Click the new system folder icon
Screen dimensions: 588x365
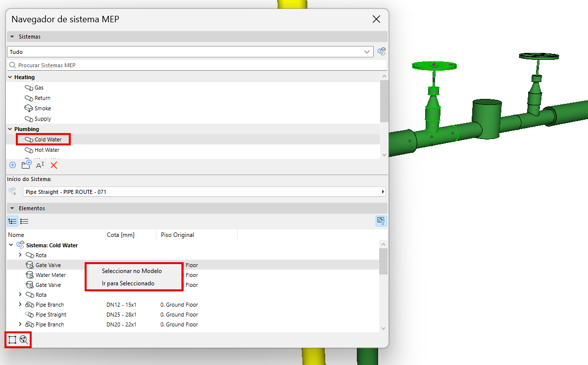point(26,165)
